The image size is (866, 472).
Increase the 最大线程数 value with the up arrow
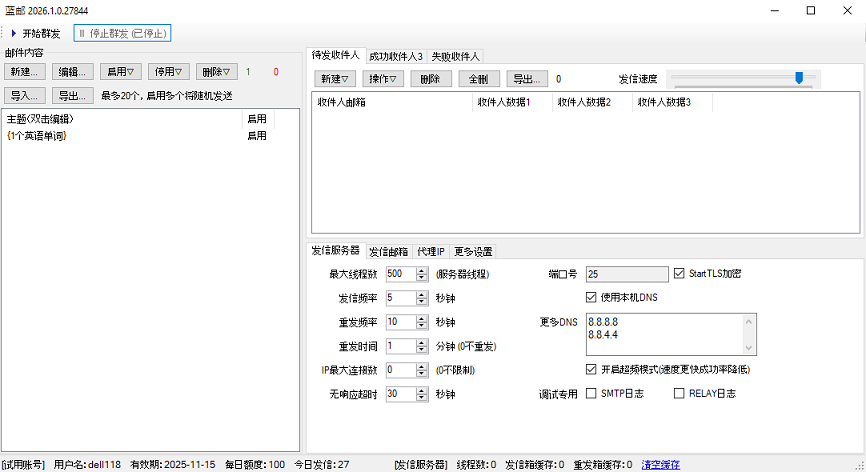click(422, 270)
